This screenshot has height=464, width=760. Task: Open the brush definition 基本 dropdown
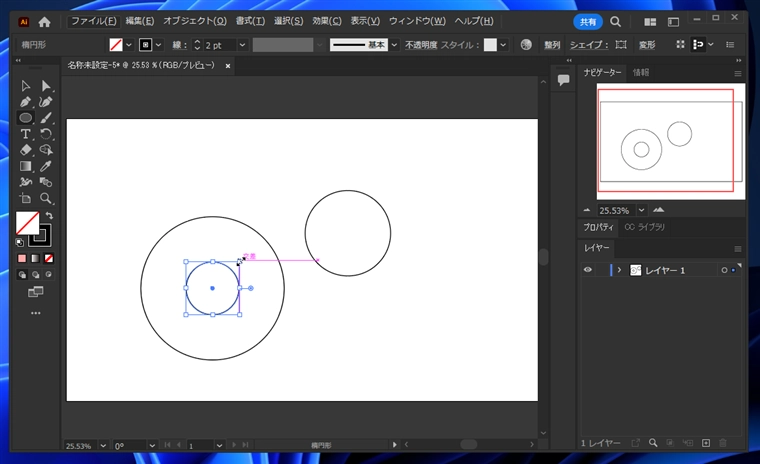pyautogui.click(x=395, y=45)
